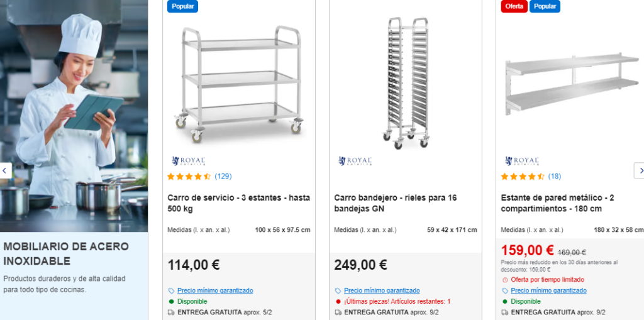The image size is (644, 320).
Task: Click clock icon beside Oferta por tiempo limitado
Action: point(504,280)
